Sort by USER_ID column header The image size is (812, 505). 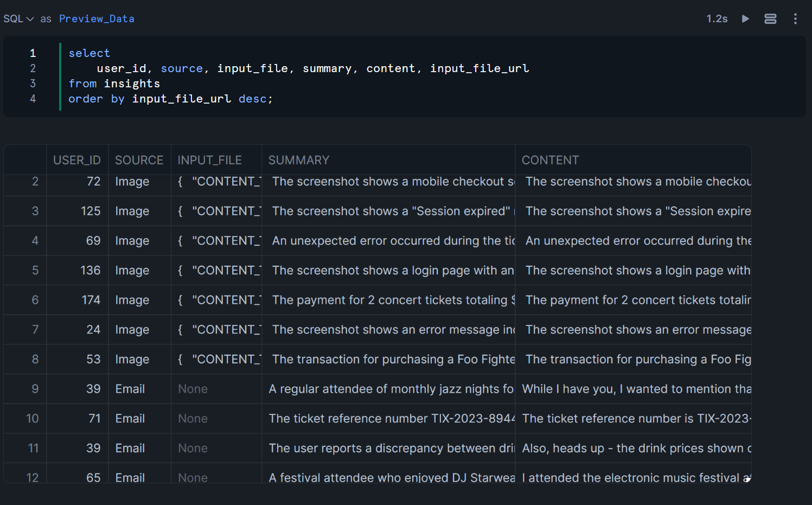(77, 160)
